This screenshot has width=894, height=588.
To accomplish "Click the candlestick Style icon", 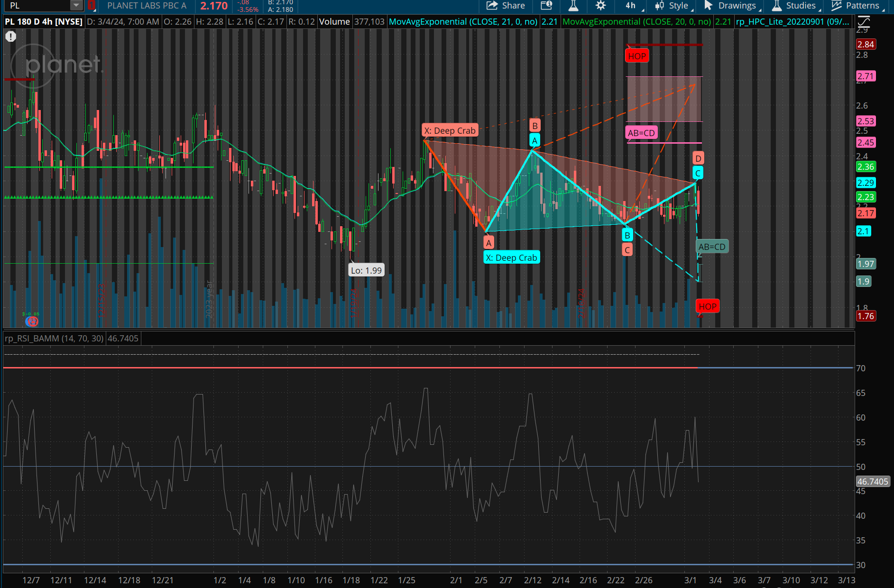I will 660,6.
